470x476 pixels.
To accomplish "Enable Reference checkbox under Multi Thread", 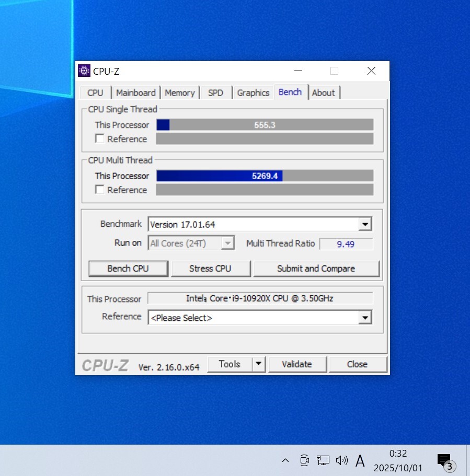I will [100, 190].
